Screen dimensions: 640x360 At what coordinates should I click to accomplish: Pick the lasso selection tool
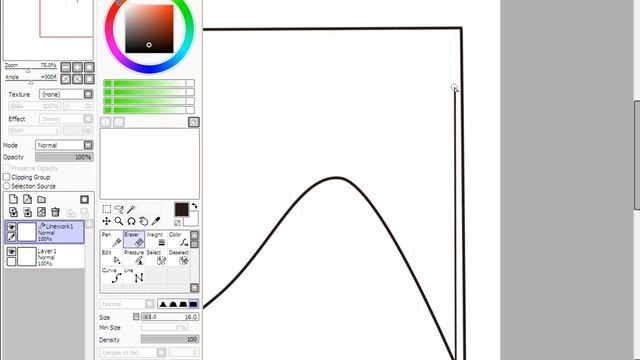coord(119,209)
